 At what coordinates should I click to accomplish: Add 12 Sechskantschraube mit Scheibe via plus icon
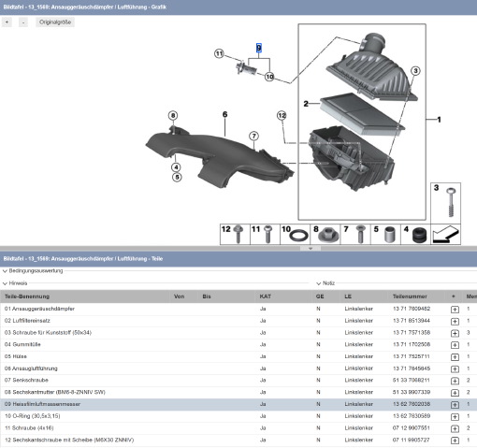(x=455, y=441)
